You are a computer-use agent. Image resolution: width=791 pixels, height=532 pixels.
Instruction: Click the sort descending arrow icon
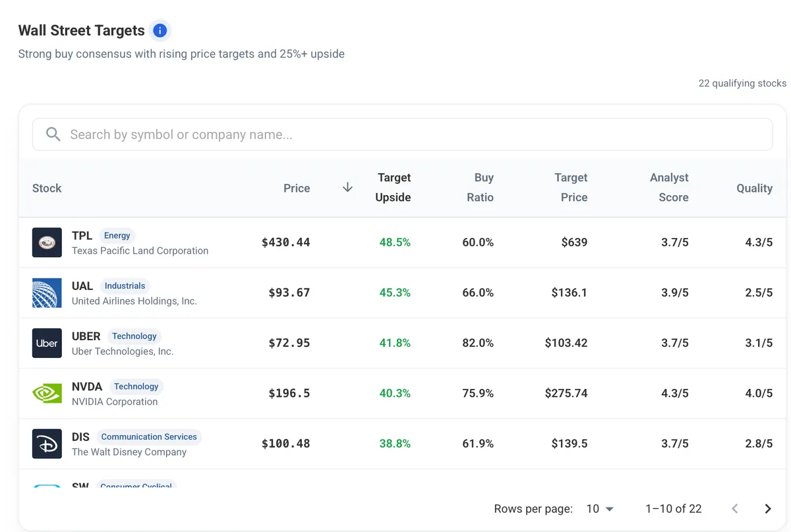(347, 188)
